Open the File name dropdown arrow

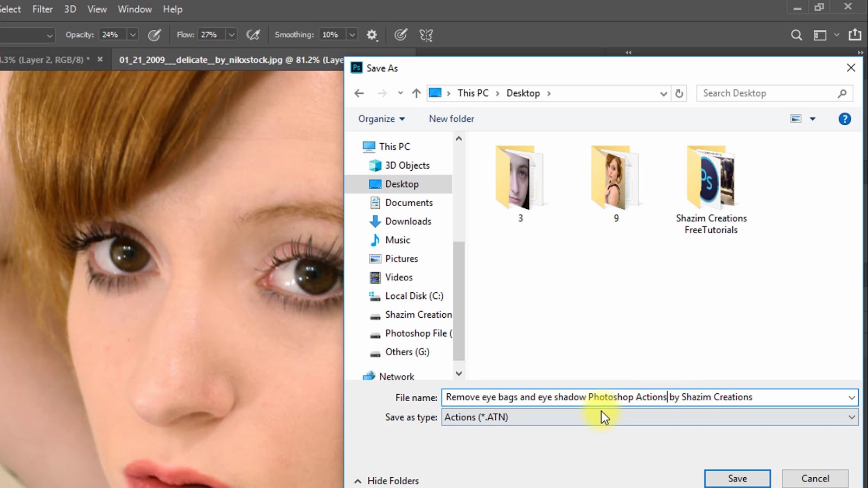(852, 397)
